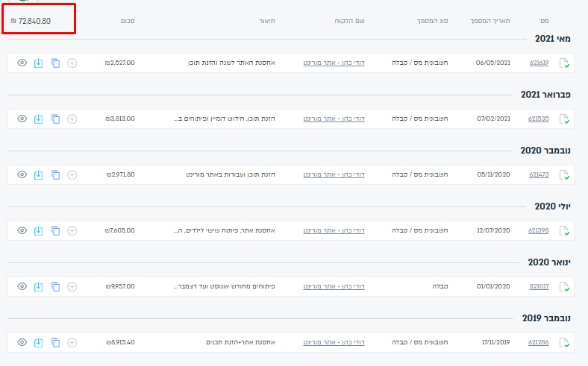
Task: Preview document 621619 with eye icon
Action: [x=22, y=63]
